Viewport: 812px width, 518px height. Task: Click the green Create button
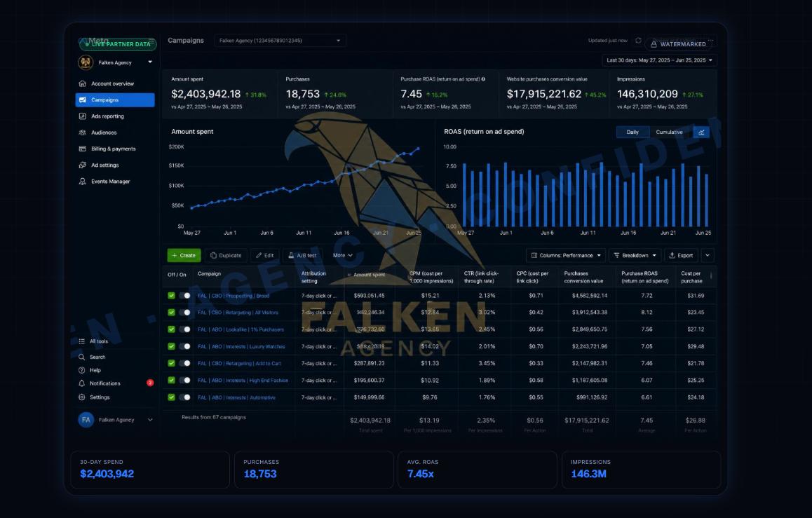184,255
